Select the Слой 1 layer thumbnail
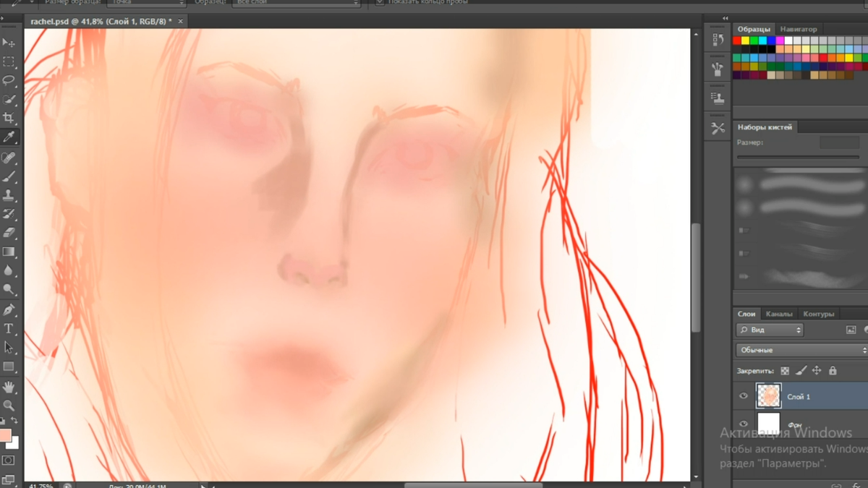 coord(768,396)
